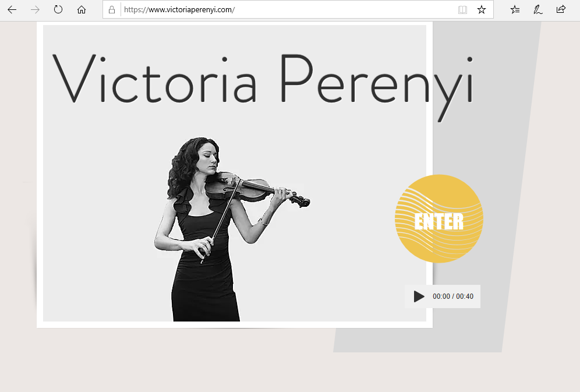Click the Victoria Perenyi heading text
Viewport: 580px width, 392px height.
click(x=263, y=84)
